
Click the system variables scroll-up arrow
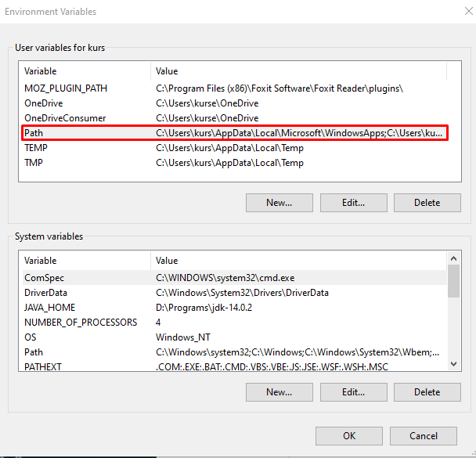[x=454, y=258]
